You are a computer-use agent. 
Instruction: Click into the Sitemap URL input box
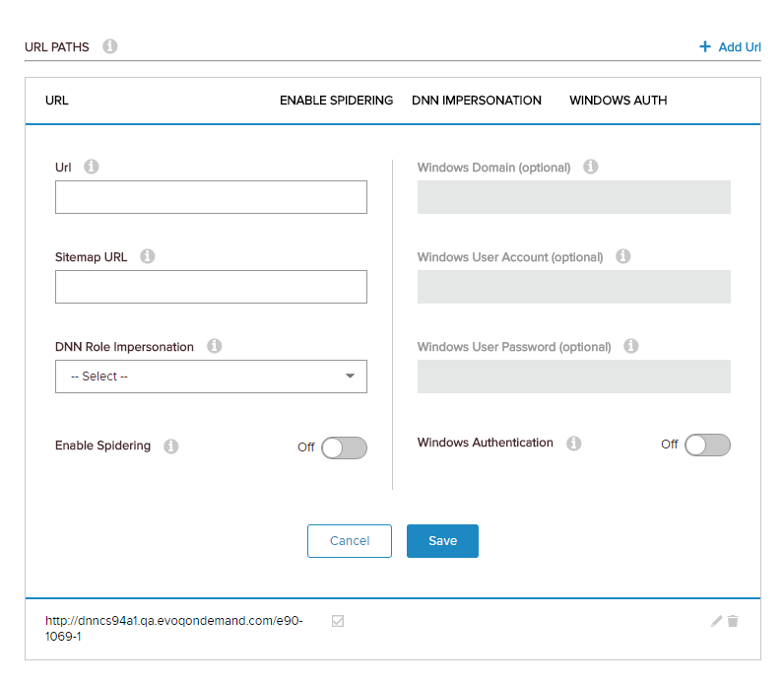(211, 287)
